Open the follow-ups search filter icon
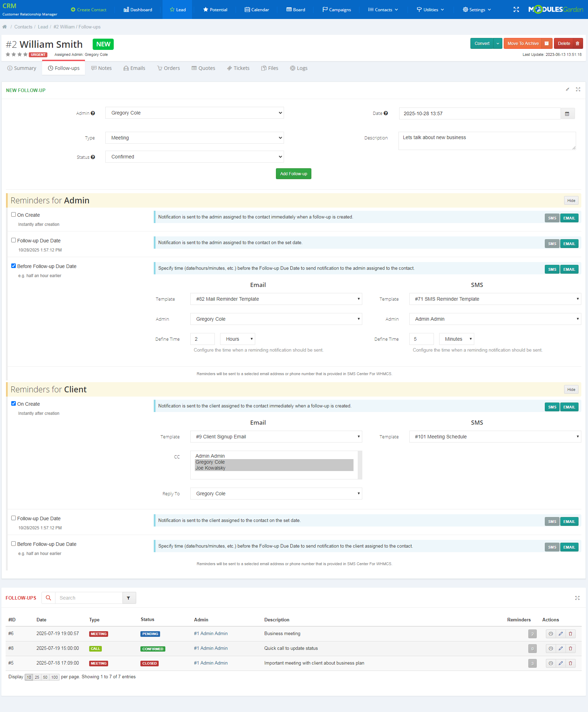Screen dimensions: 588x712 tap(129, 597)
